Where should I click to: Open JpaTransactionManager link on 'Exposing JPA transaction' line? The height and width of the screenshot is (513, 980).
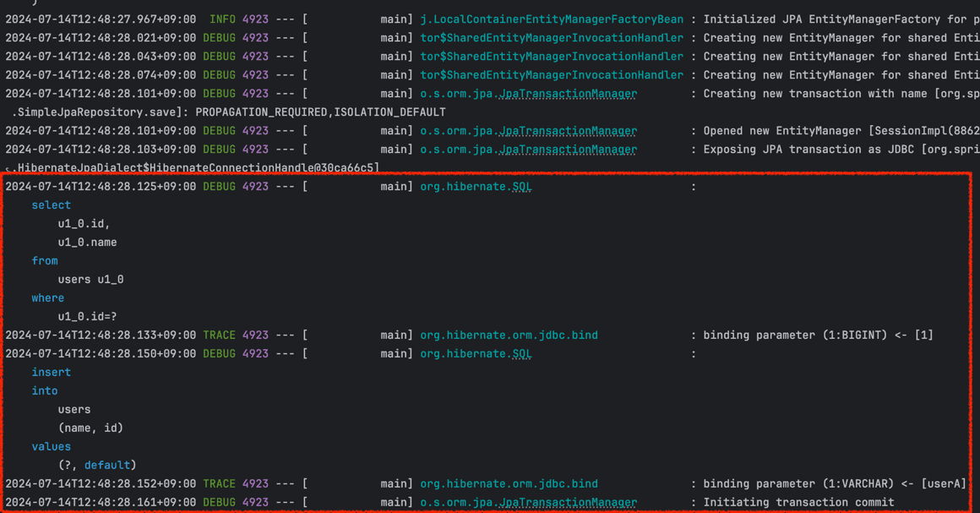[x=568, y=150]
